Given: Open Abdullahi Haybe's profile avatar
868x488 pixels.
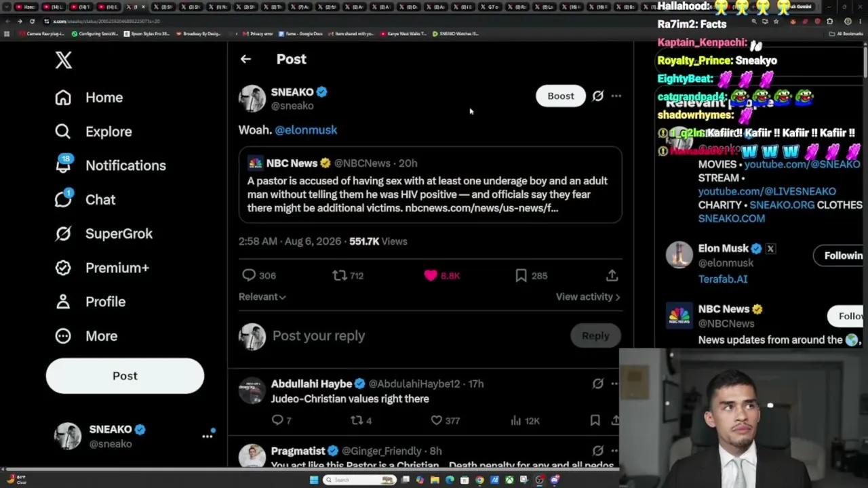Looking at the screenshot, I should [252, 391].
